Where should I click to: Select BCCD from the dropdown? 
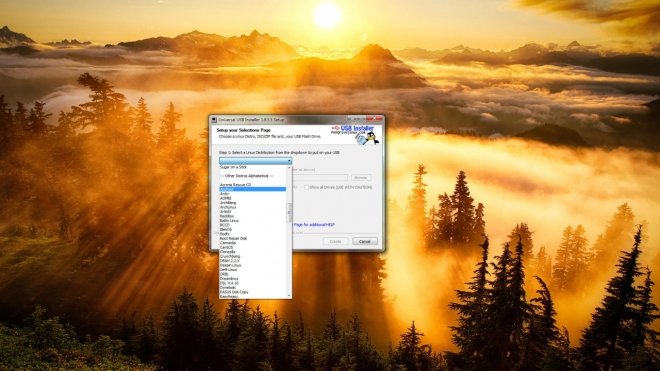pyautogui.click(x=225, y=225)
